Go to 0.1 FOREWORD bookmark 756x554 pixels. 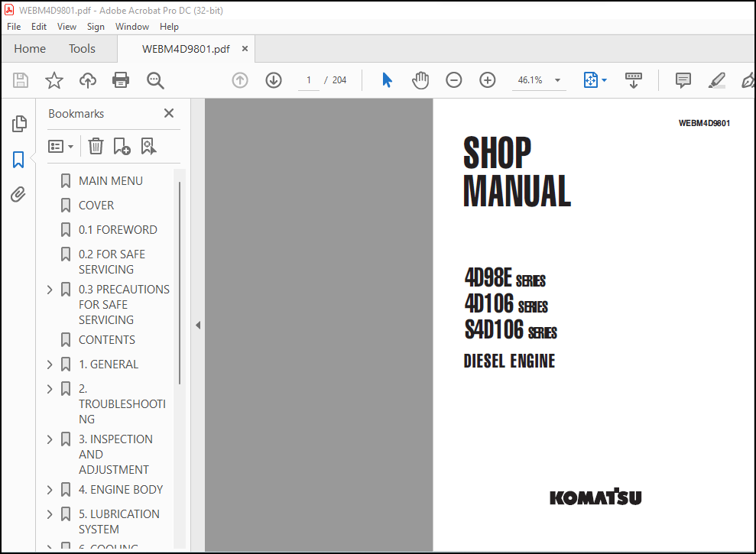click(118, 230)
